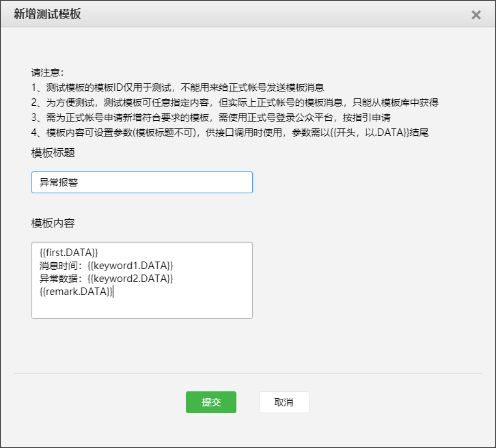Click note 1 about 测试模板的模板ID
This screenshot has height=448, width=496.
[178, 87]
